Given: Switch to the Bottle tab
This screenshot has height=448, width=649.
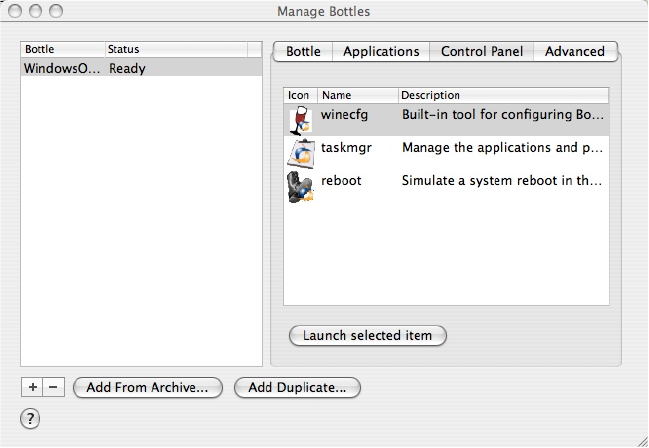Looking at the screenshot, I should pyautogui.click(x=303, y=51).
